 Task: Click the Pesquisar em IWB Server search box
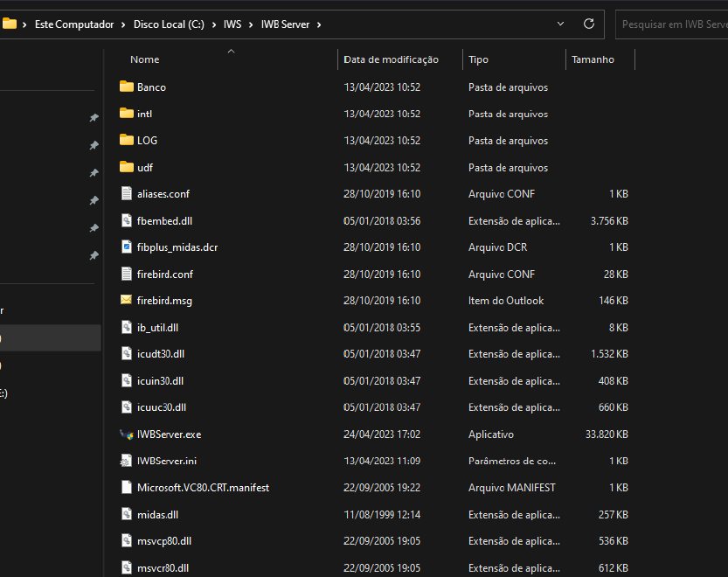pyautogui.click(x=673, y=24)
